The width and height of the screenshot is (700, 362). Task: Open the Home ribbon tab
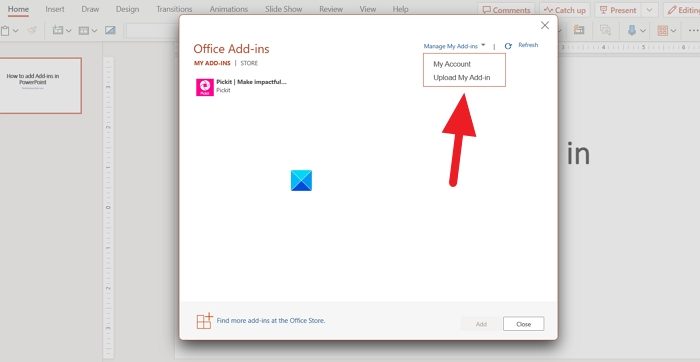pyautogui.click(x=18, y=9)
